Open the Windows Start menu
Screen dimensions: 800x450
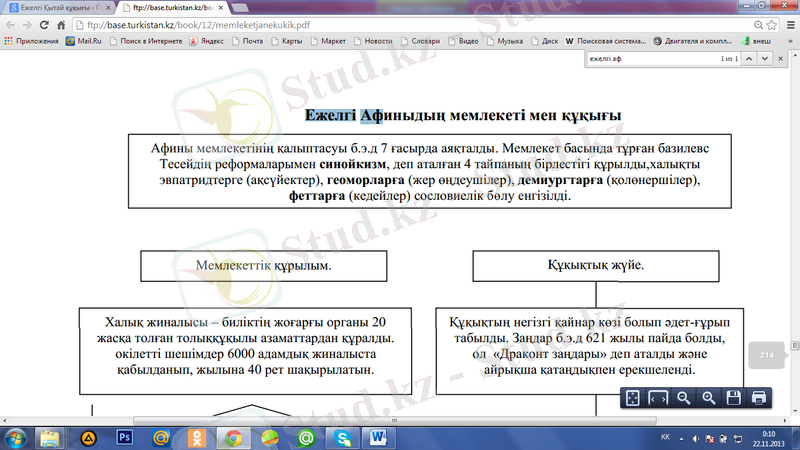pos(15,438)
